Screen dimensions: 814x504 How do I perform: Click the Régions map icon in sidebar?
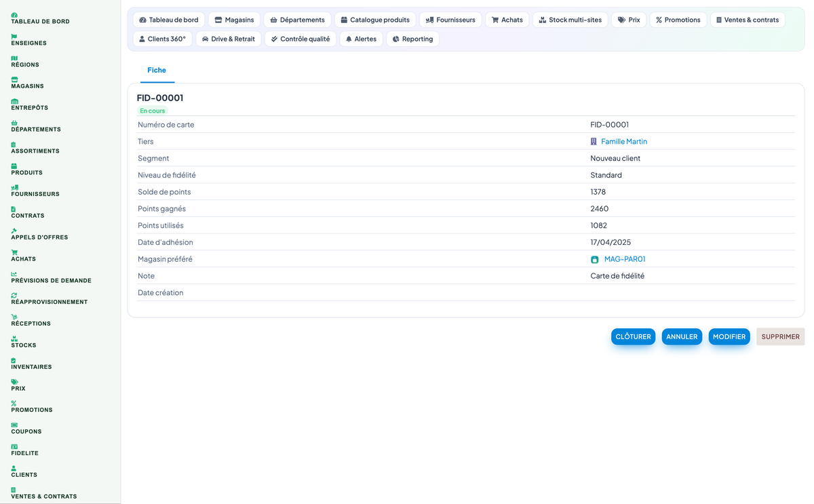(x=14, y=58)
